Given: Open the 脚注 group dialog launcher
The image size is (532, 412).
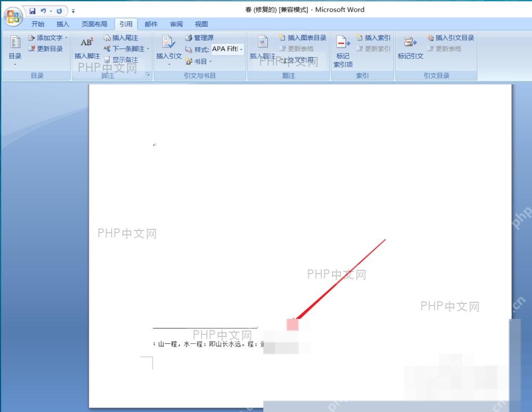Looking at the screenshot, I should pyautogui.click(x=147, y=74).
